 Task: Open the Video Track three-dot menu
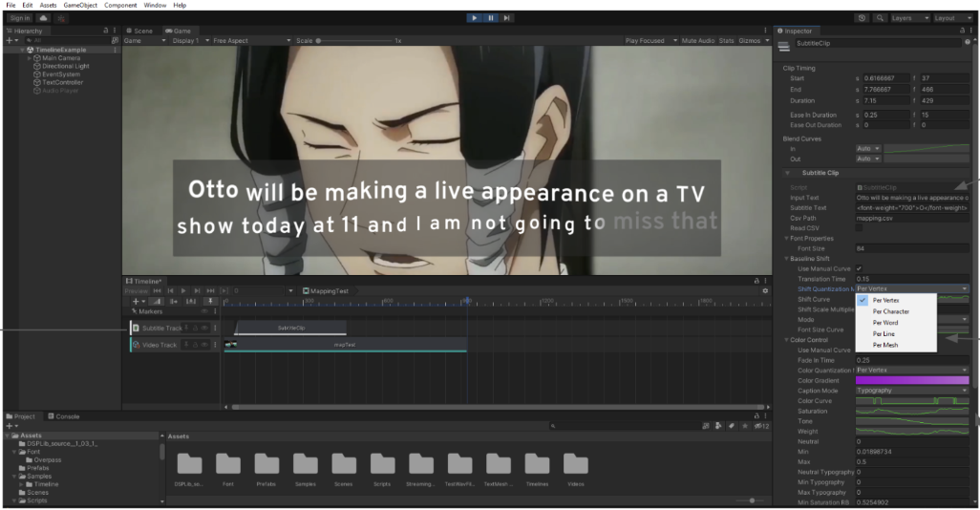pyautogui.click(x=215, y=345)
